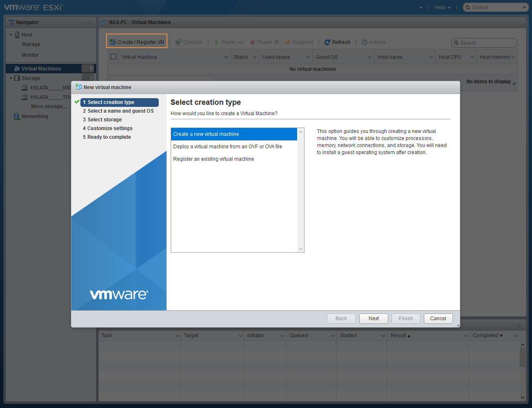Open Manage under Host
This screenshot has width=532, height=408.
point(31,44)
